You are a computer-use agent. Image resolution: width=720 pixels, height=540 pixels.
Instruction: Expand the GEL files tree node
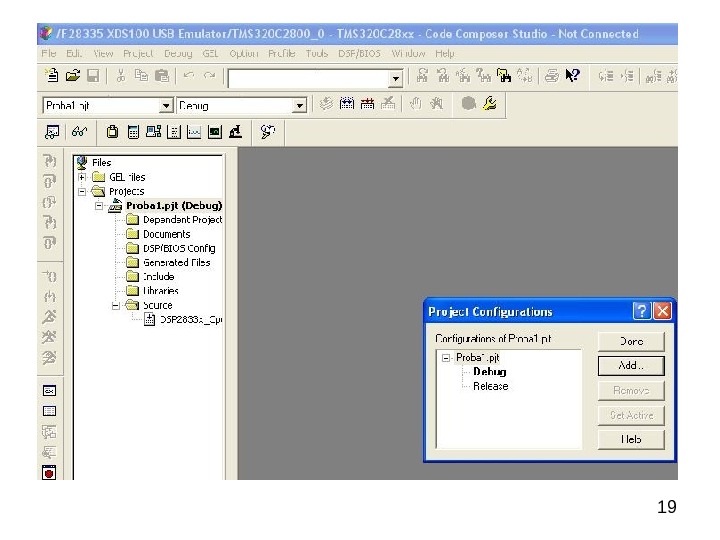pyautogui.click(x=82, y=177)
